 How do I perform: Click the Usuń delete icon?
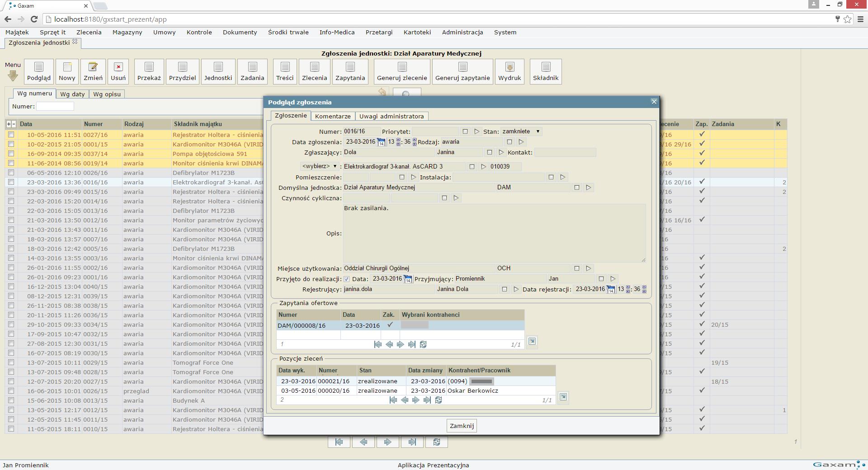coord(118,68)
